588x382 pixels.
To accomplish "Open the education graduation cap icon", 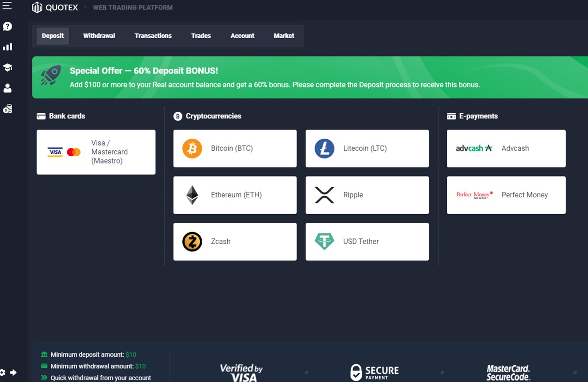I will point(7,68).
